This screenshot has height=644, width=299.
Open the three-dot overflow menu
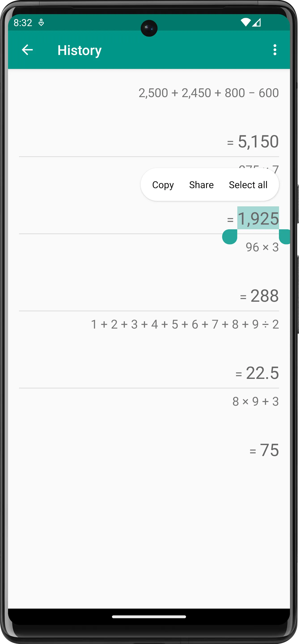click(x=275, y=50)
